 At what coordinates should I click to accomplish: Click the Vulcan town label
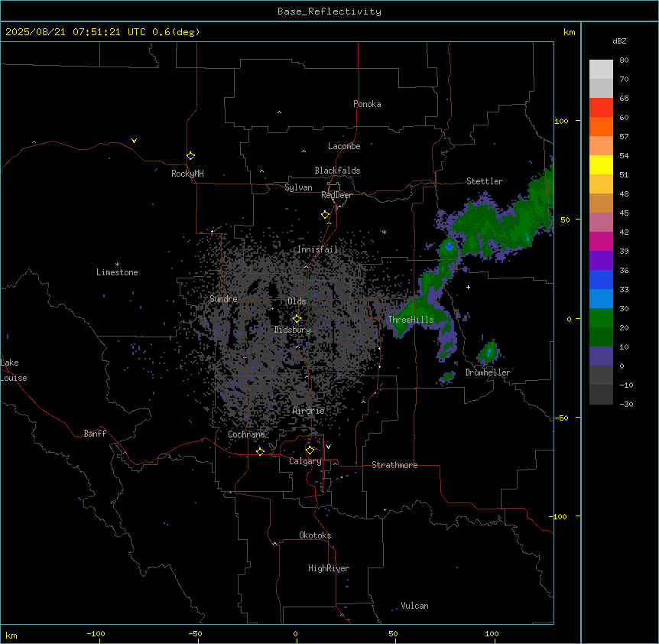(414, 606)
